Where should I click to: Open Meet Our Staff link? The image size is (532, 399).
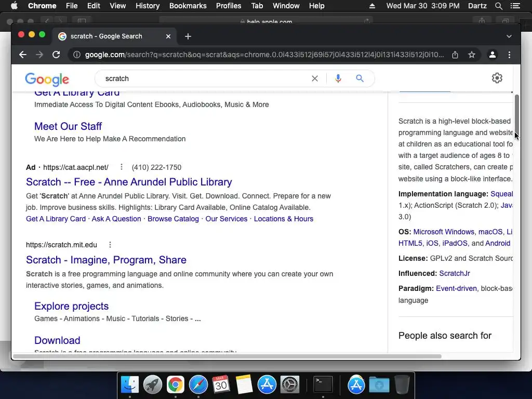pyautogui.click(x=68, y=126)
